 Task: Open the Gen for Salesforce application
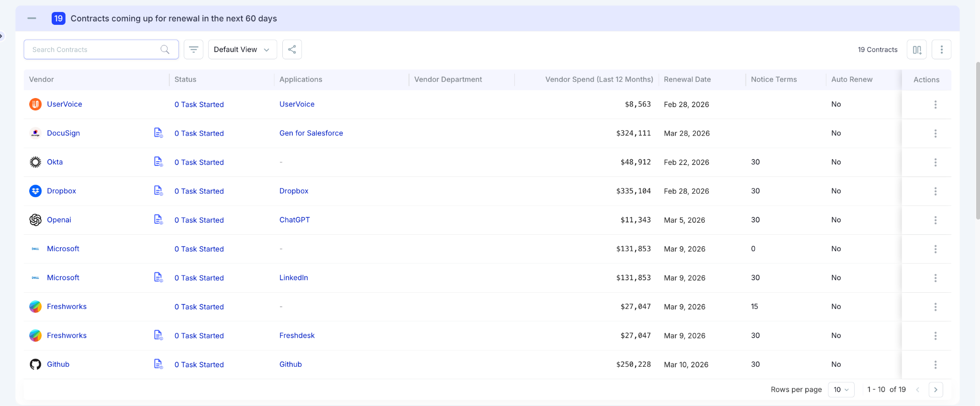pyautogui.click(x=311, y=133)
